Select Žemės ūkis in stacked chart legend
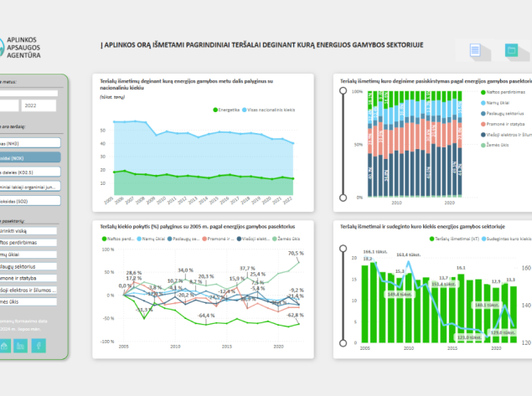Image resolution: width=532 pixels, height=396 pixels. [x=495, y=145]
